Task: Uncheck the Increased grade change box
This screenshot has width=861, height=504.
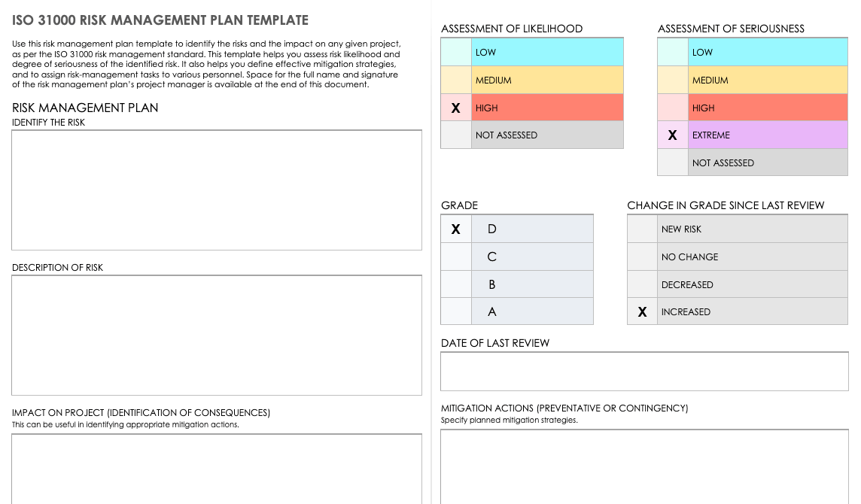Action: [x=642, y=312]
